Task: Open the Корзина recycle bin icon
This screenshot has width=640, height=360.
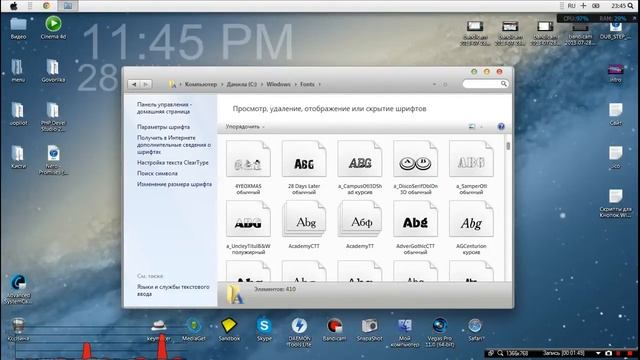Action: point(18,329)
